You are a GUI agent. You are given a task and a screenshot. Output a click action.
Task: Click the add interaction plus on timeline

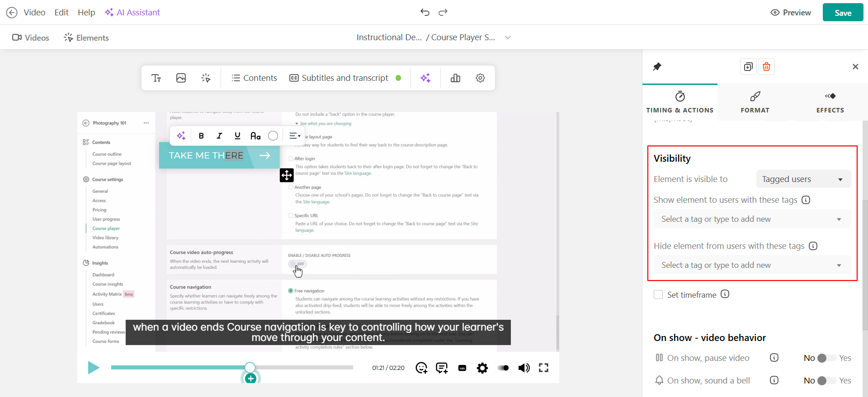(251, 378)
